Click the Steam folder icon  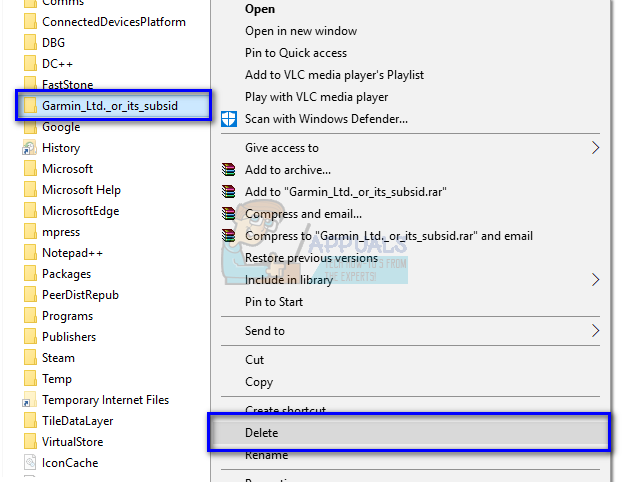[29, 358]
